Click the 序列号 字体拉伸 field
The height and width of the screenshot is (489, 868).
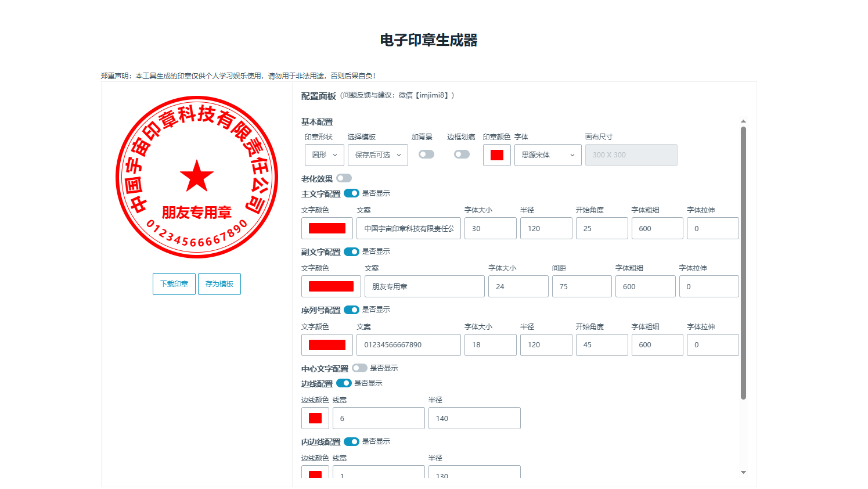pyautogui.click(x=713, y=345)
